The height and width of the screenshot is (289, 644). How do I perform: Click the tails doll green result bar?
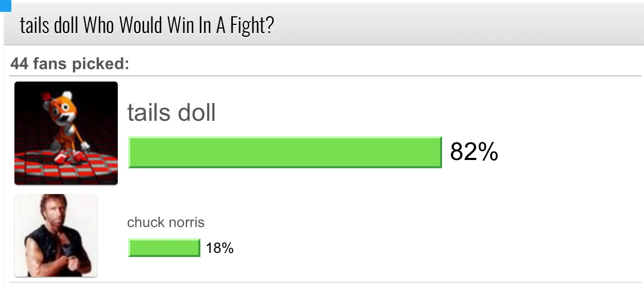(x=285, y=152)
